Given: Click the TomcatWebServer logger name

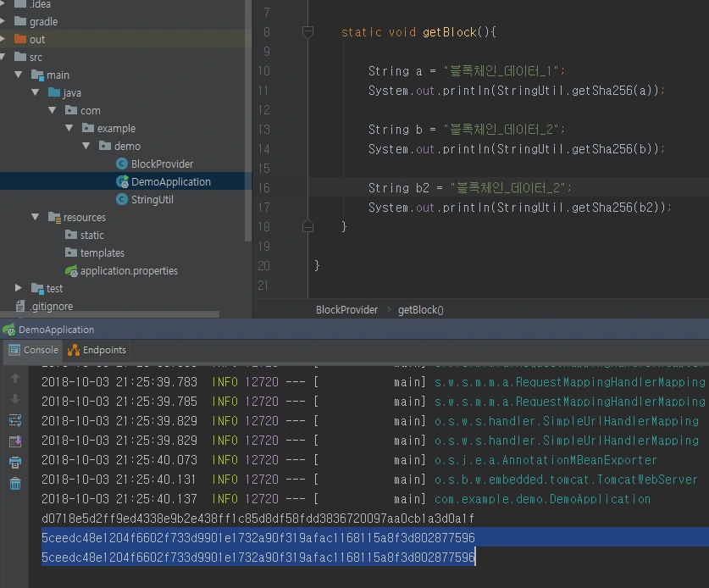Looking at the screenshot, I should pyautogui.click(x=566, y=480).
